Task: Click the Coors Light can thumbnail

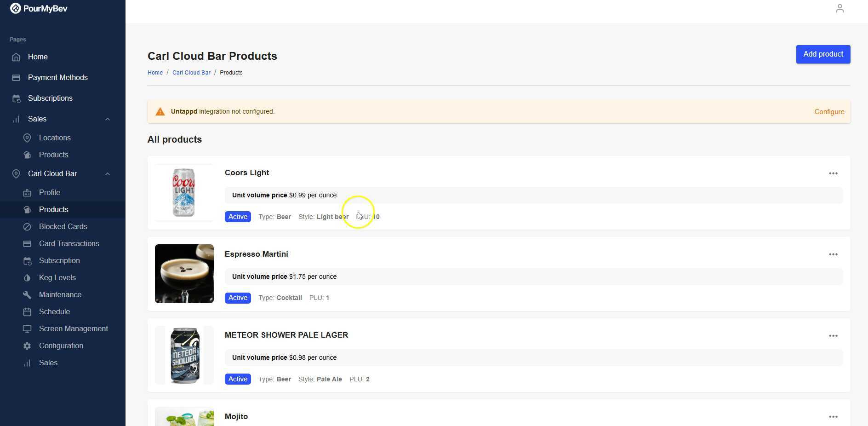Action: coord(184,192)
